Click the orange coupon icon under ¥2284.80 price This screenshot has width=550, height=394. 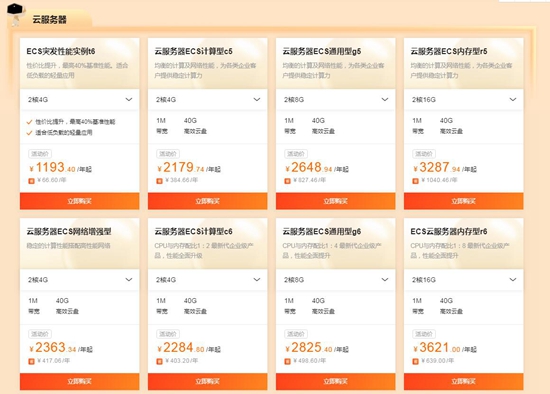(159, 361)
